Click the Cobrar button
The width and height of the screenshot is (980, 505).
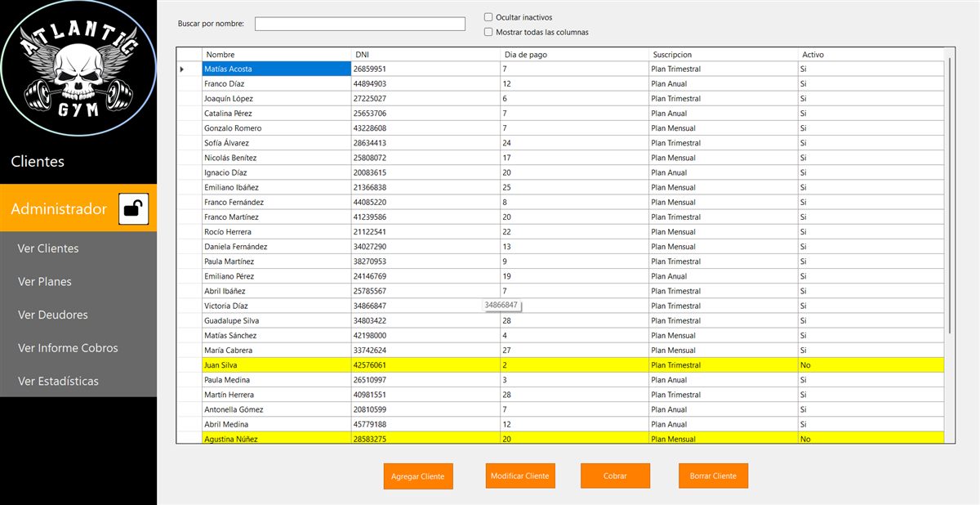[615, 476]
